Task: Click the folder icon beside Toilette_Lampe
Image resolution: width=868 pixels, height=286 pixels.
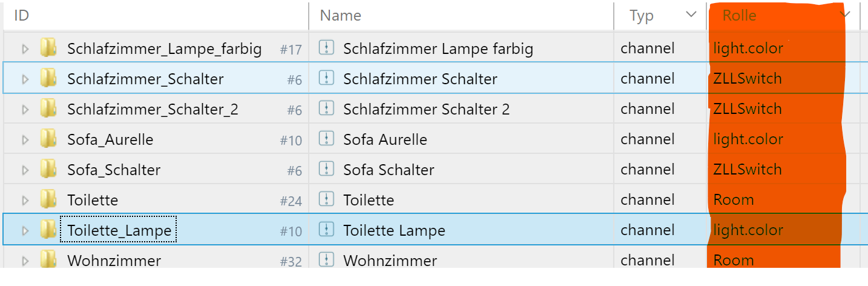Action: [48, 230]
